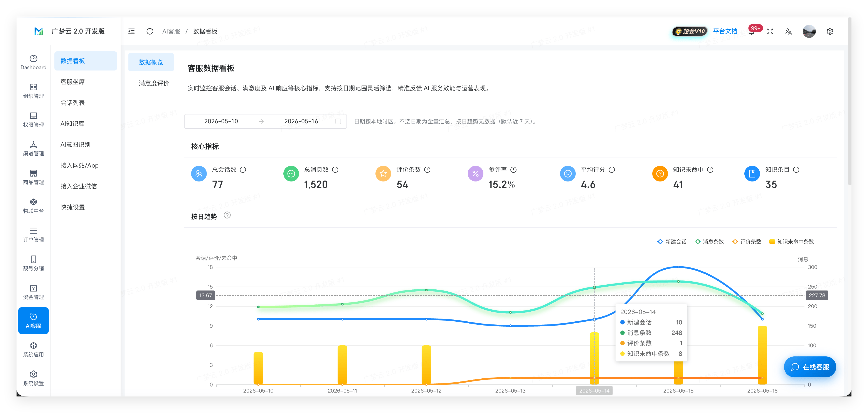Show info tooltip for 知识未命中
Image resolution: width=868 pixels, height=413 pixels.
pyautogui.click(x=710, y=170)
